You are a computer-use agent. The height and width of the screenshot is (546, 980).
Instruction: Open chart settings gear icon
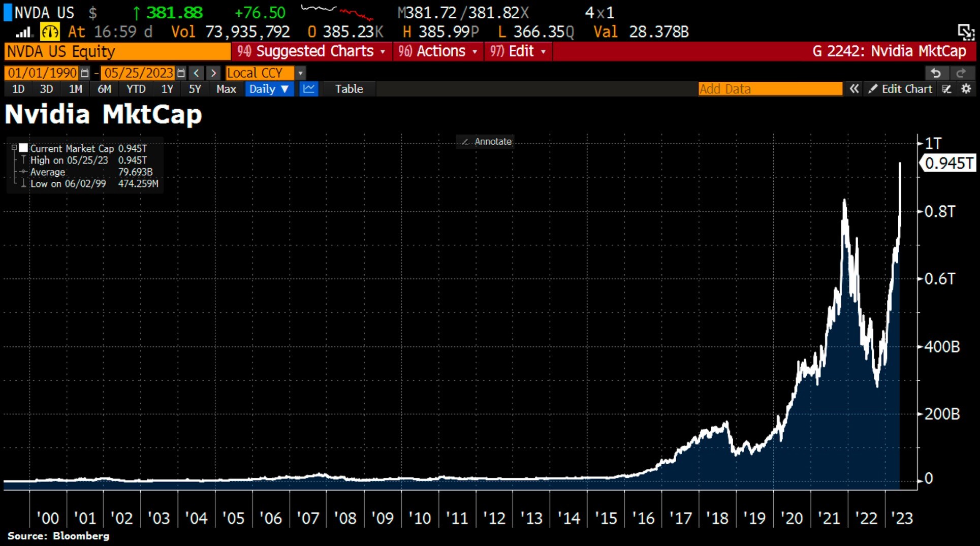(x=966, y=89)
